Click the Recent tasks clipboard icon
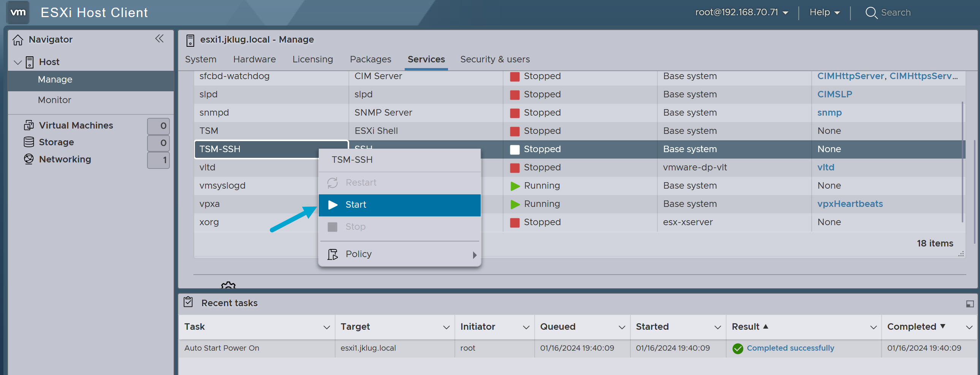This screenshot has height=375, width=980. [188, 302]
